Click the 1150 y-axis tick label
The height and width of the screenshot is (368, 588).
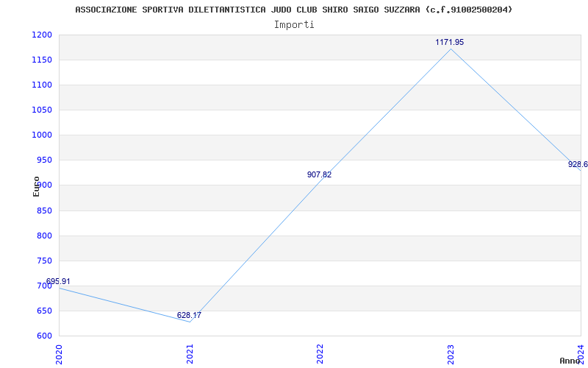42,60
